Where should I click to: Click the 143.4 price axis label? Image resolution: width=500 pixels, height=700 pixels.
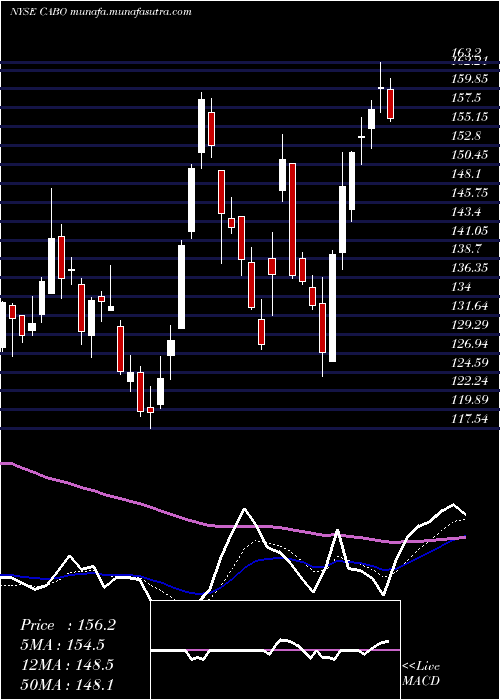coord(466,212)
